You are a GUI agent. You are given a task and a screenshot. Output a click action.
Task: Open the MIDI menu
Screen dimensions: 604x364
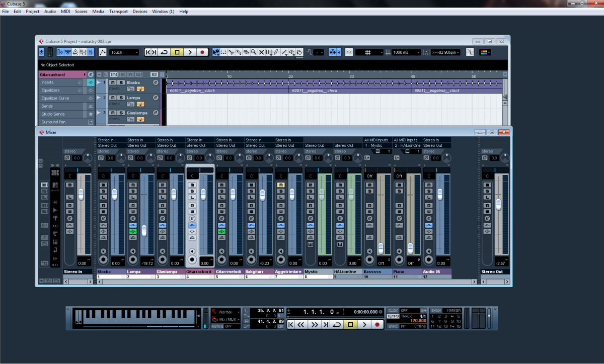[65, 12]
